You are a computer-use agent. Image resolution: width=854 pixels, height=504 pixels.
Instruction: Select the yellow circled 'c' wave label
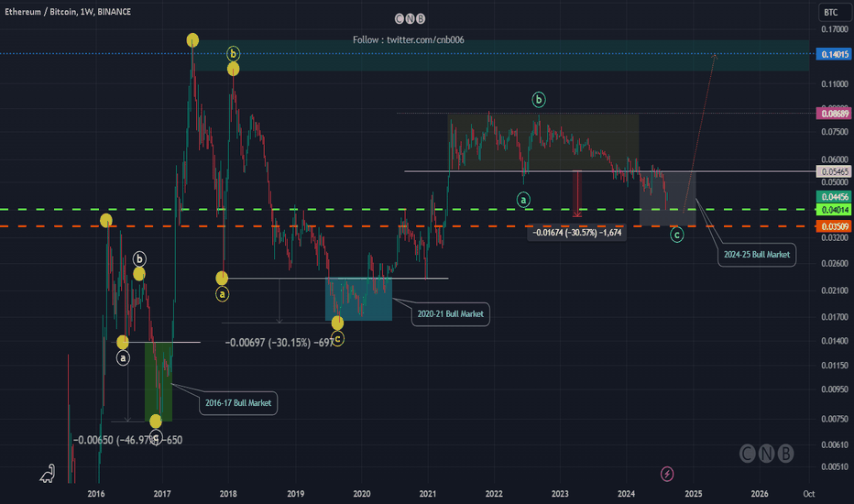click(338, 339)
